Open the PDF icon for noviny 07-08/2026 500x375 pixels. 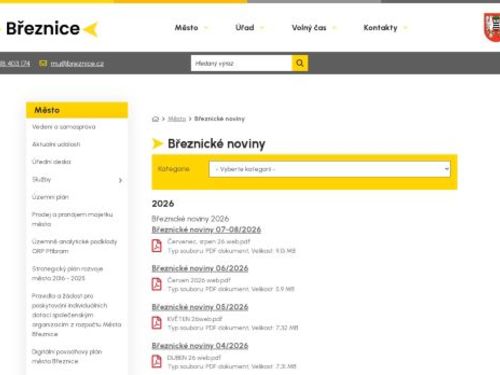point(157,246)
